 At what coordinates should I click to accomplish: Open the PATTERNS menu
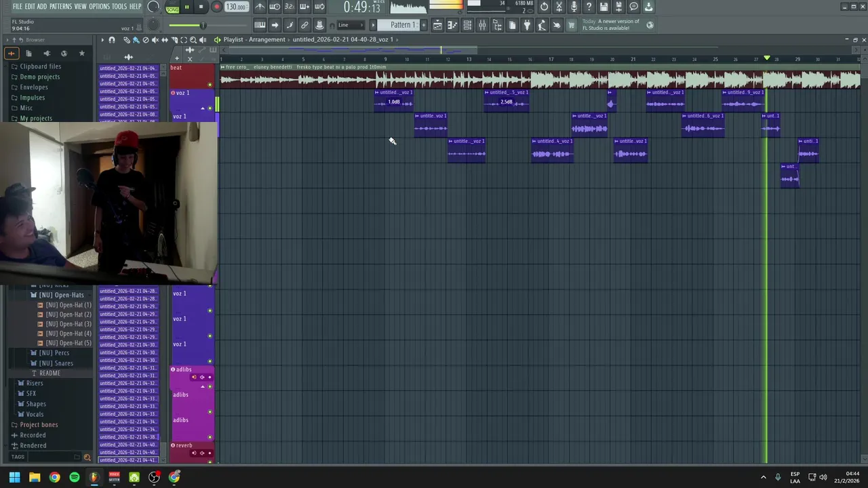click(x=60, y=7)
